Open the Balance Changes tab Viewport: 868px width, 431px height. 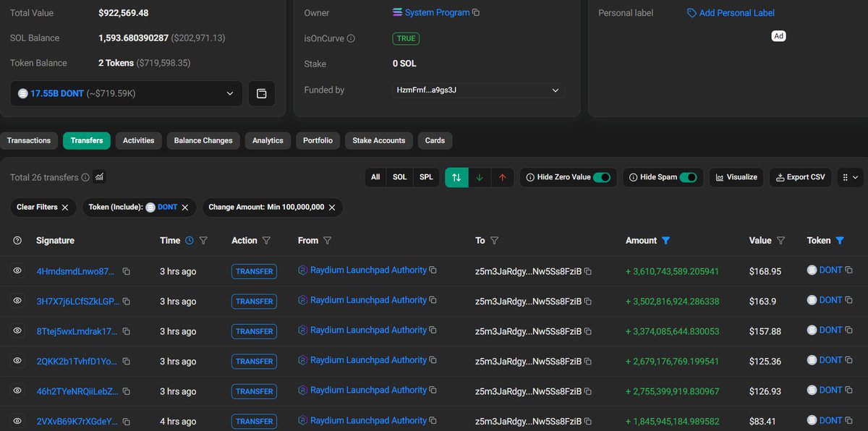pyautogui.click(x=203, y=140)
